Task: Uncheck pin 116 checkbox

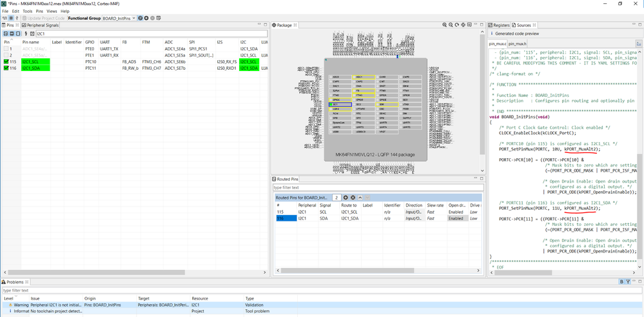Action: pyautogui.click(x=6, y=68)
